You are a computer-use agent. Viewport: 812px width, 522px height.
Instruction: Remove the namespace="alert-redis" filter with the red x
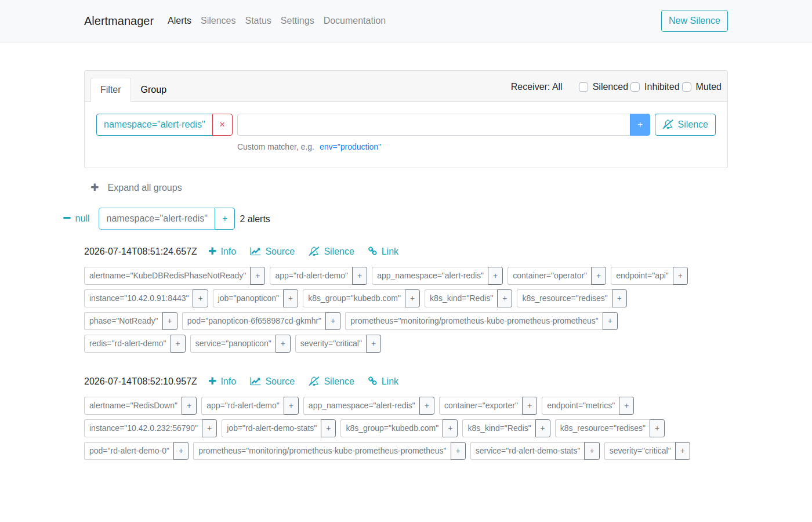click(222, 125)
